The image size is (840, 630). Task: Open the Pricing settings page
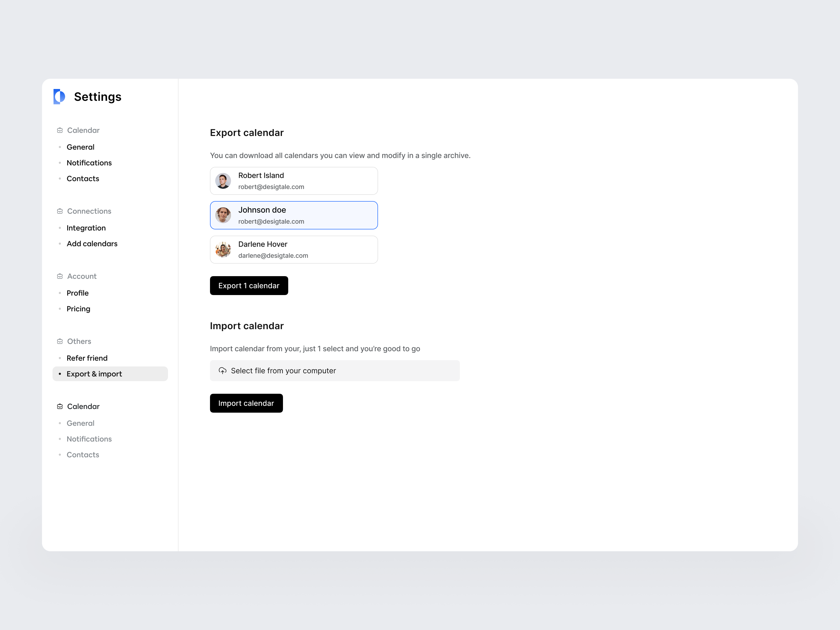pos(78,309)
